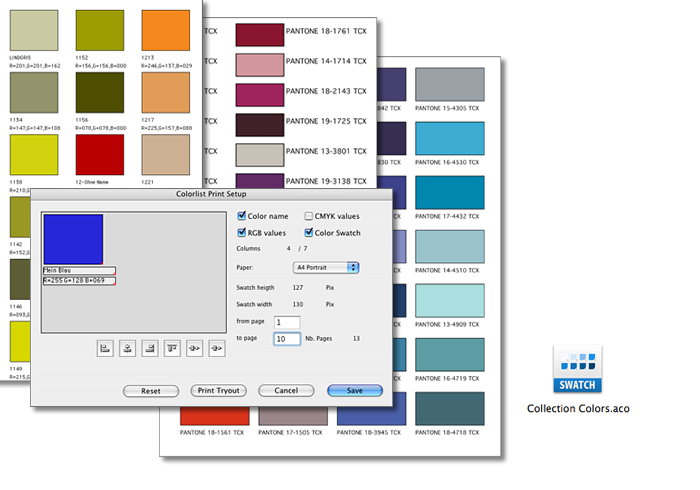Screen dimensions: 700x490
Task: Click the 'R=201,G=201,B=162' text under LINDGRIS
Action: (35, 66)
